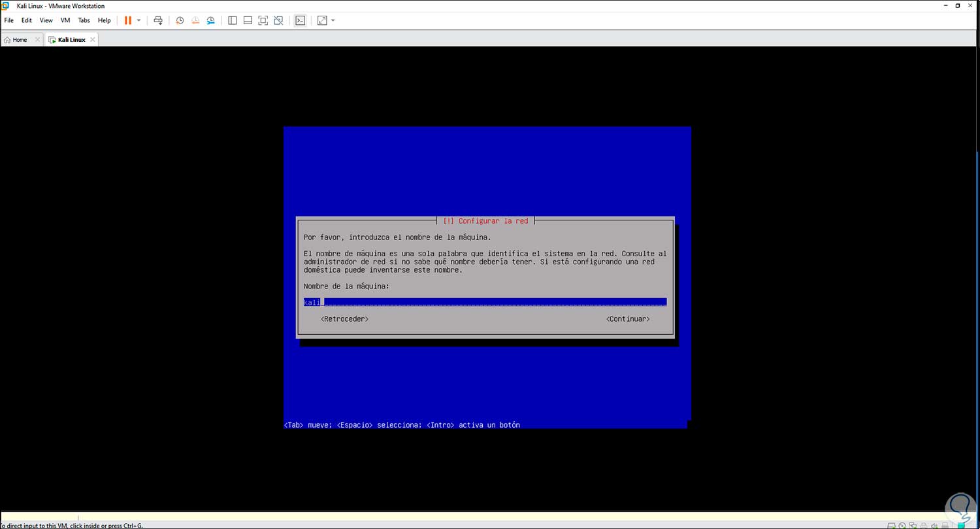980x529 pixels.
Task: Click the stretch guest display icon
Action: point(321,20)
